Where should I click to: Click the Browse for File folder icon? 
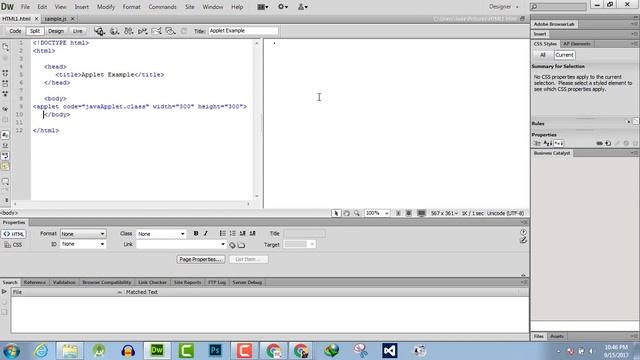pyautogui.click(x=242, y=245)
